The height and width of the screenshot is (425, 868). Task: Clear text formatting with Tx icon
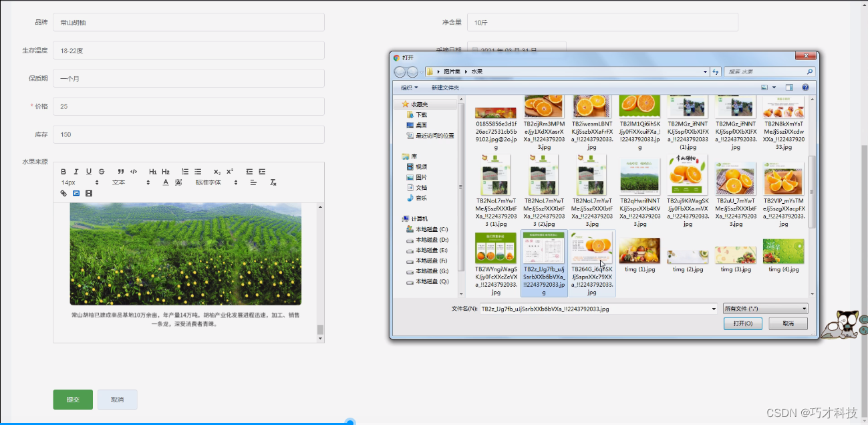pos(273,182)
